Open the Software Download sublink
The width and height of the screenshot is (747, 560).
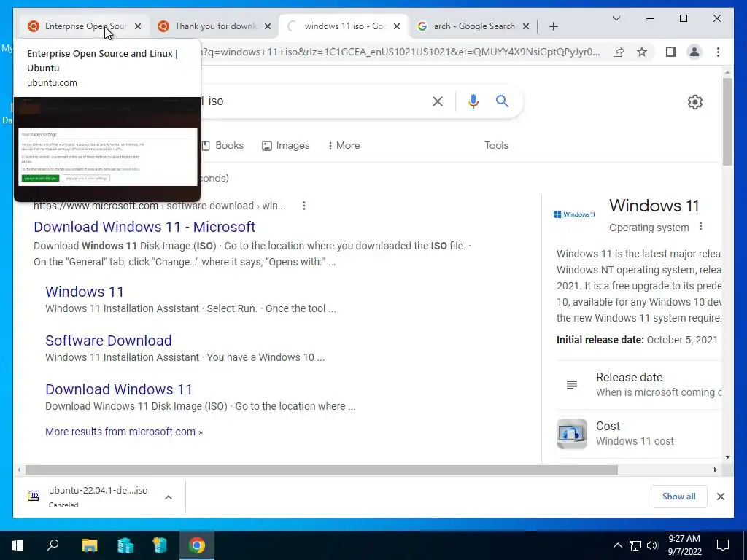[x=109, y=341]
